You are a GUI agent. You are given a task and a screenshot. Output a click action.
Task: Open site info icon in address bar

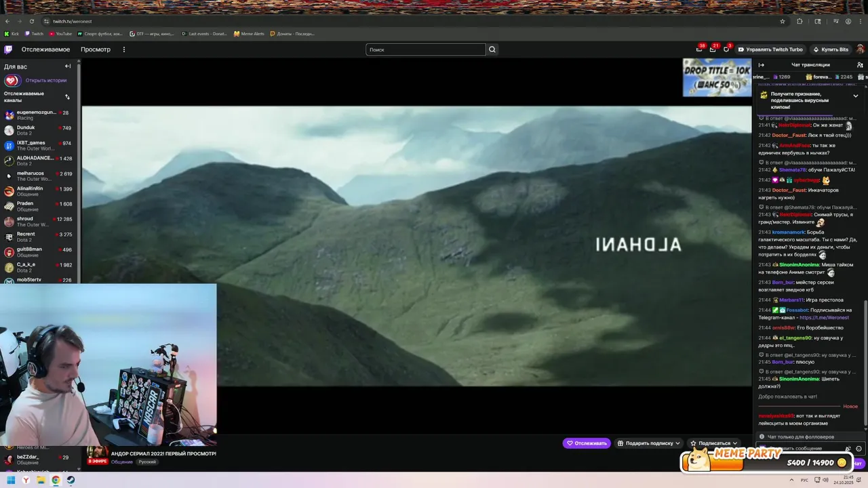[x=46, y=21]
